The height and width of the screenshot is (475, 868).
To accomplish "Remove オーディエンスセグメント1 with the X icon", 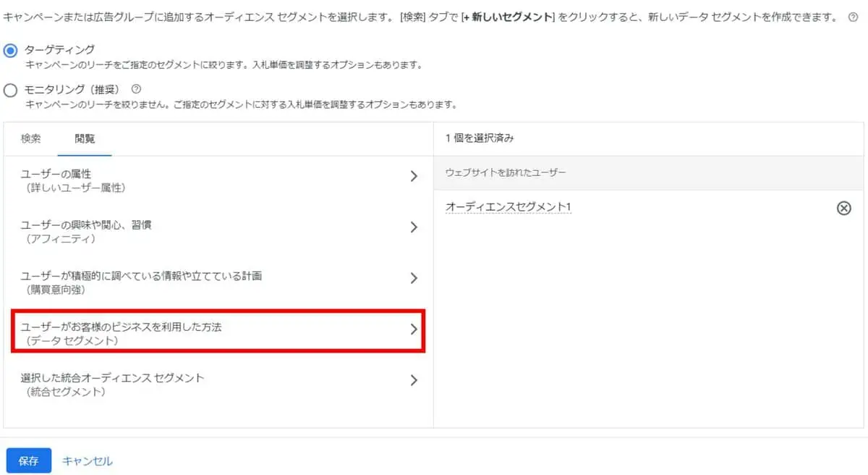I will (x=843, y=209).
